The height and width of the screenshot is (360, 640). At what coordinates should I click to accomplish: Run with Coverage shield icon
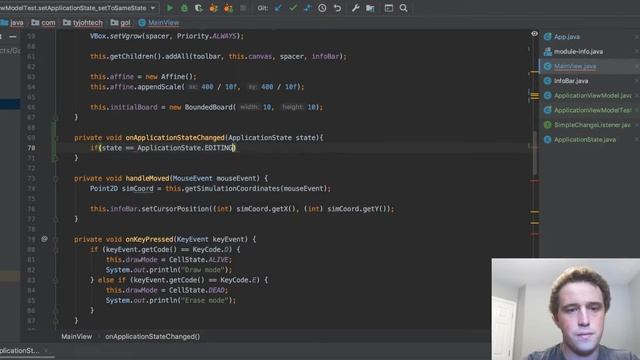tap(198, 8)
